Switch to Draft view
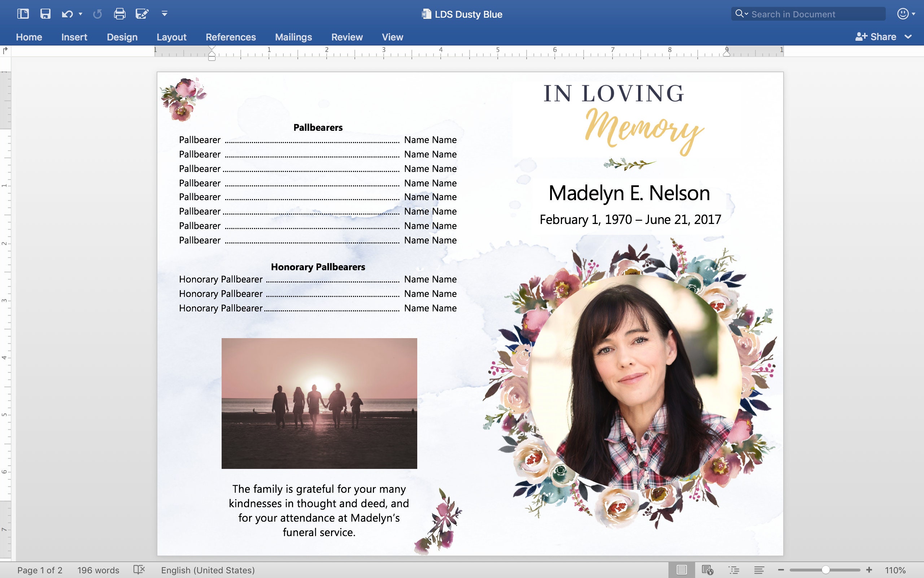This screenshot has height=578, width=924. [759, 570]
